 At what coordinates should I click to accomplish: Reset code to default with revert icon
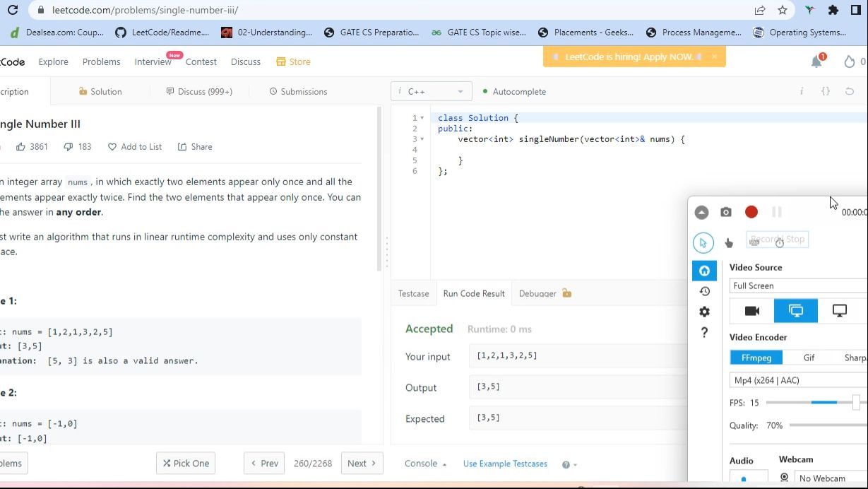pos(850,91)
